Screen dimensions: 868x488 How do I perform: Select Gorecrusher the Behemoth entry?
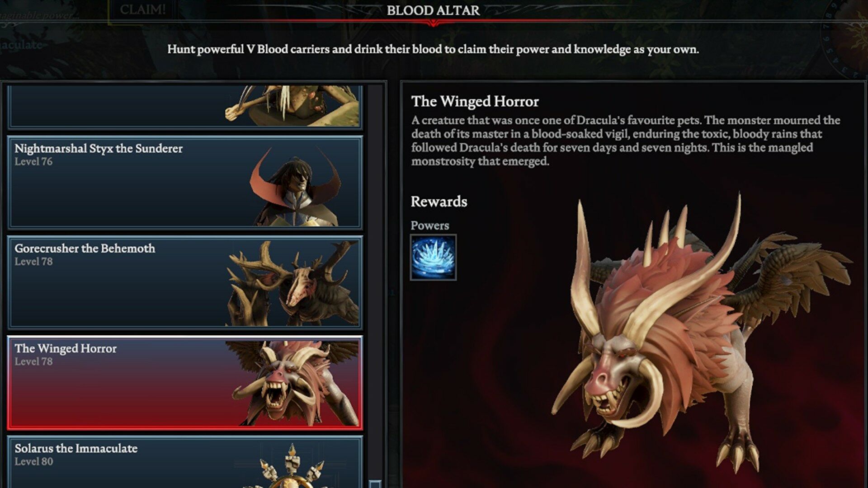pyautogui.click(x=185, y=282)
